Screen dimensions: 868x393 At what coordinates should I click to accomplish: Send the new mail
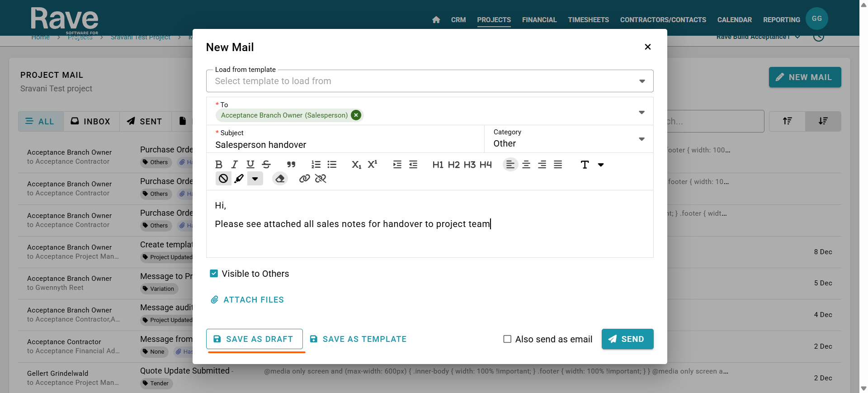click(x=627, y=339)
